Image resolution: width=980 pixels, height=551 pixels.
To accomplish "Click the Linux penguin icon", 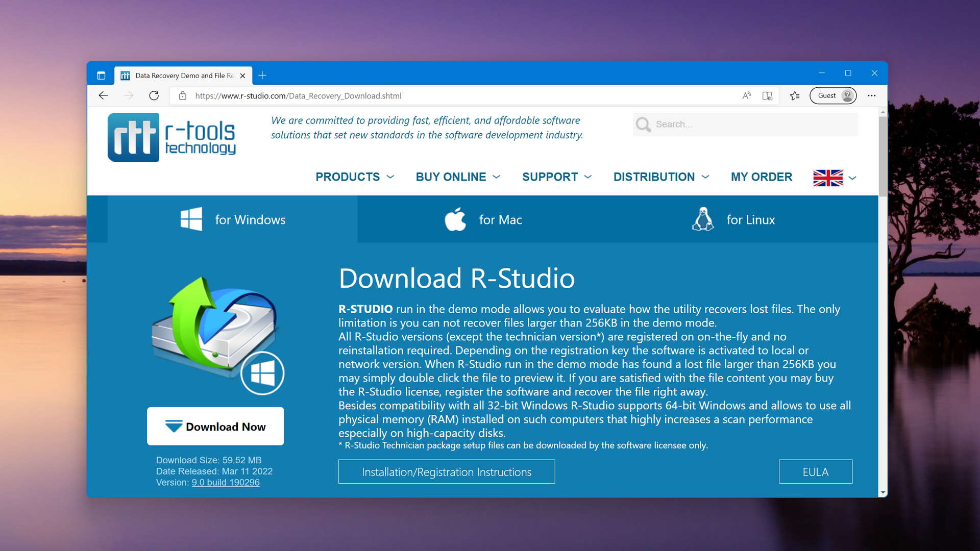I will tap(703, 219).
